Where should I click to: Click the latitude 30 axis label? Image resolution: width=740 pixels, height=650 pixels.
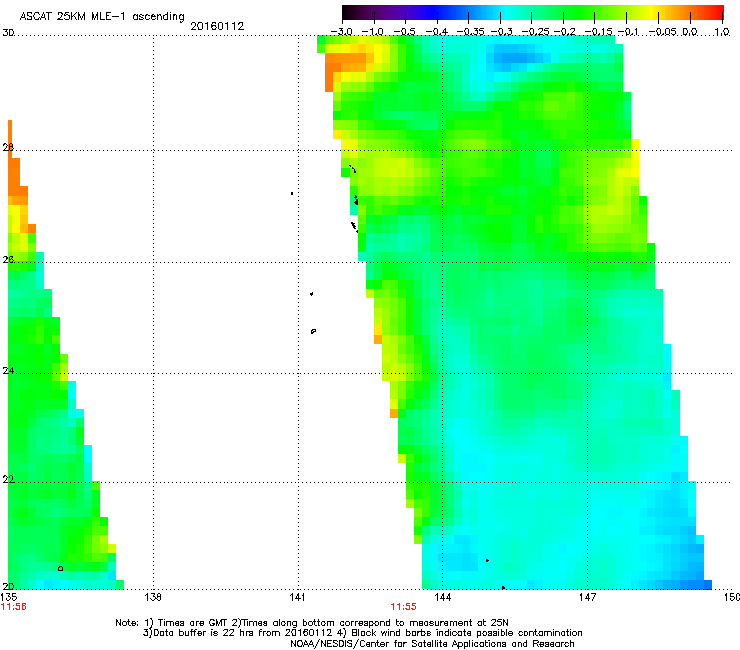click(x=8, y=33)
